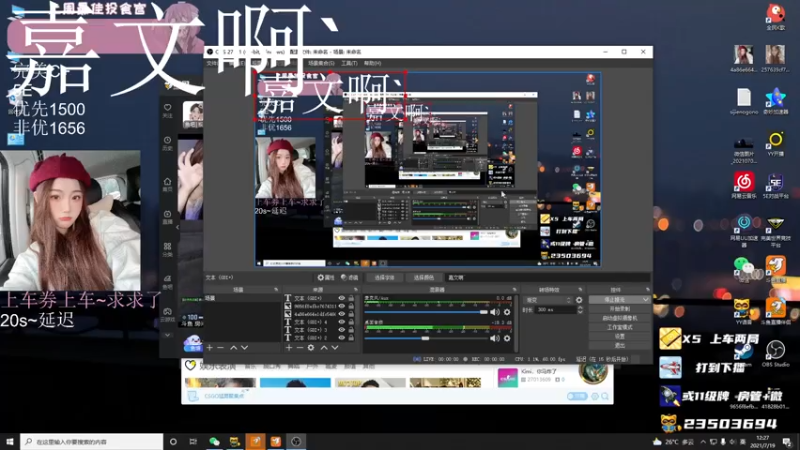
Task: Open the 渐变 transition type dropdown
Action: pyautogui.click(x=548, y=300)
